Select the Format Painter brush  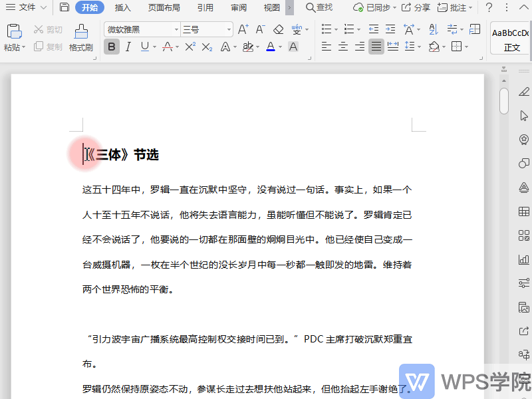81,31
